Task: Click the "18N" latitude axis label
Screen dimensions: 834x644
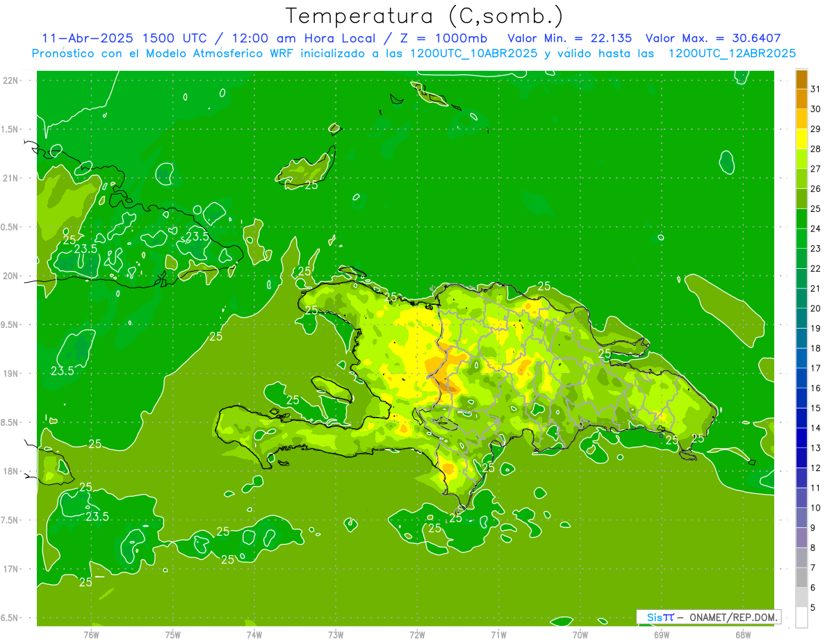Action: tap(12, 471)
